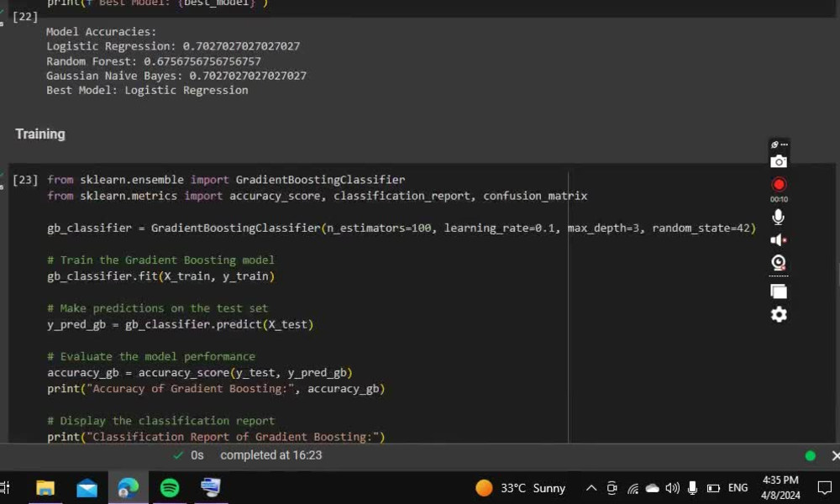Click the print Classification Report line
The width and height of the screenshot is (840, 504).
click(x=216, y=437)
